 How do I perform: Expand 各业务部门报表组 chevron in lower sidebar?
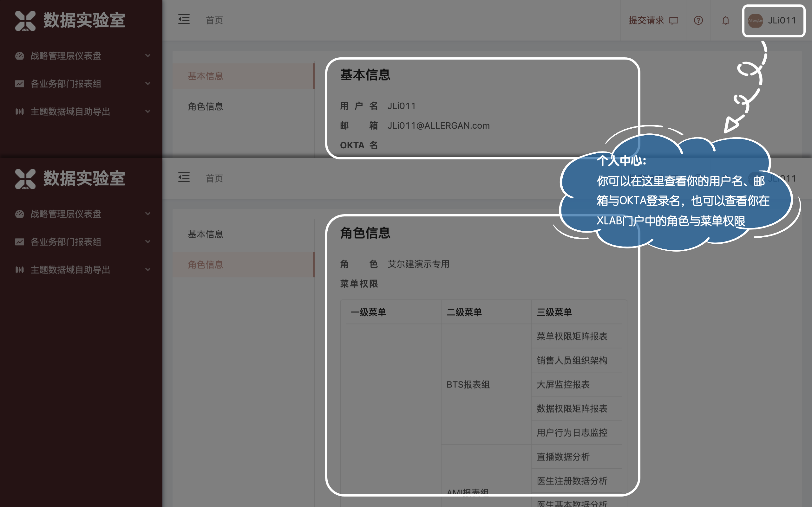coord(147,242)
